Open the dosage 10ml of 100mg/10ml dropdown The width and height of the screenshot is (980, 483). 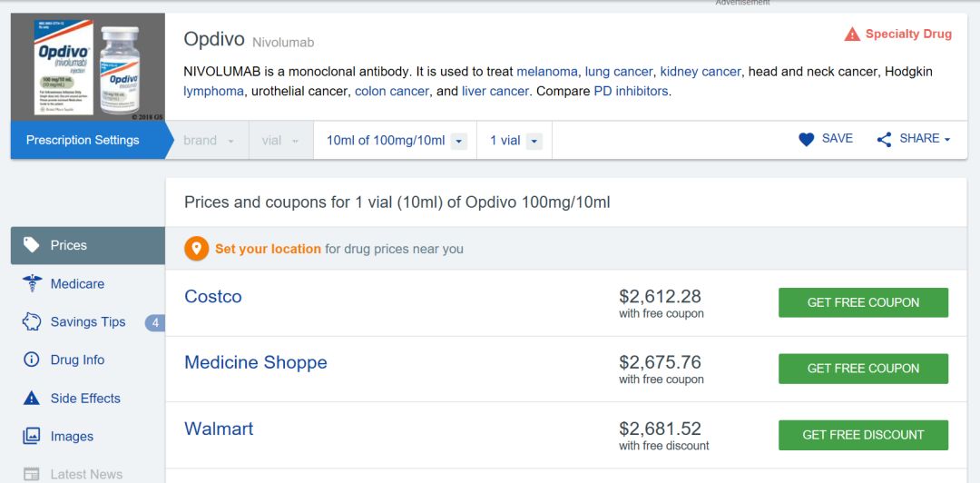396,141
